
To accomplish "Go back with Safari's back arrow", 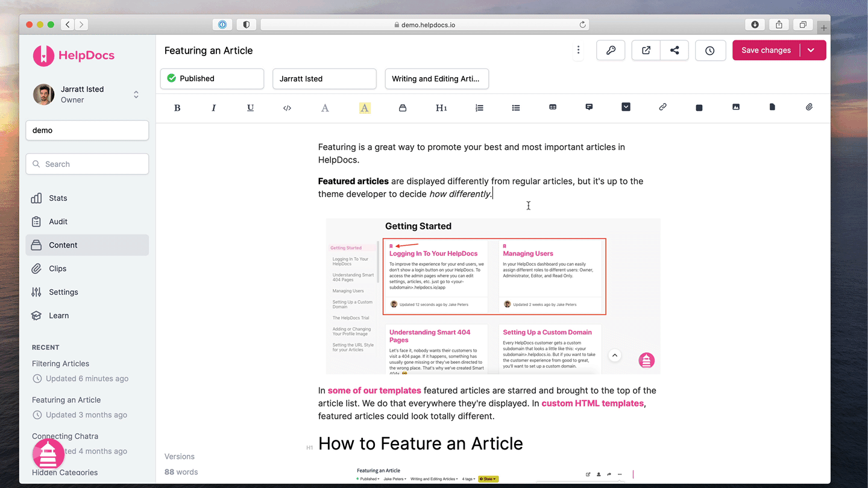I will tap(68, 25).
